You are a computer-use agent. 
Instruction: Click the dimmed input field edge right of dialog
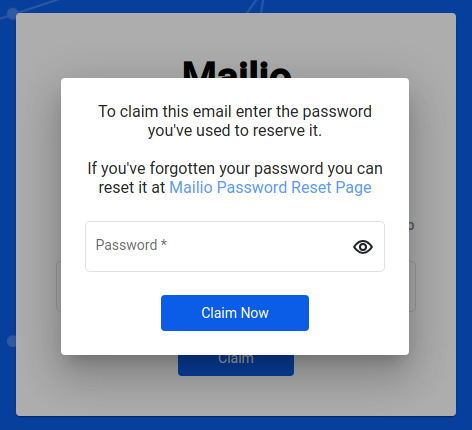412,286
